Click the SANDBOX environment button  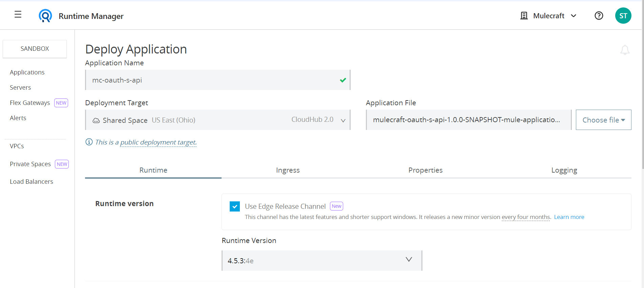coord(35,49)
